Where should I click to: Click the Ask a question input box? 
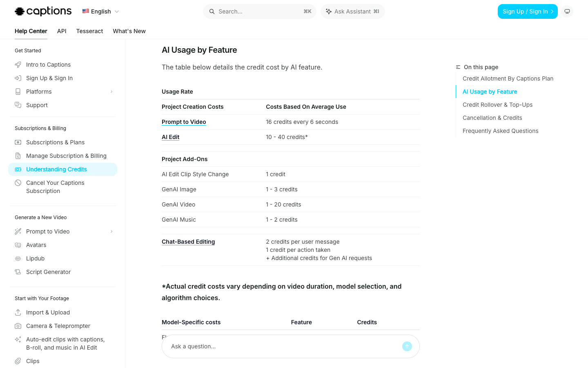tap(291, 346)
